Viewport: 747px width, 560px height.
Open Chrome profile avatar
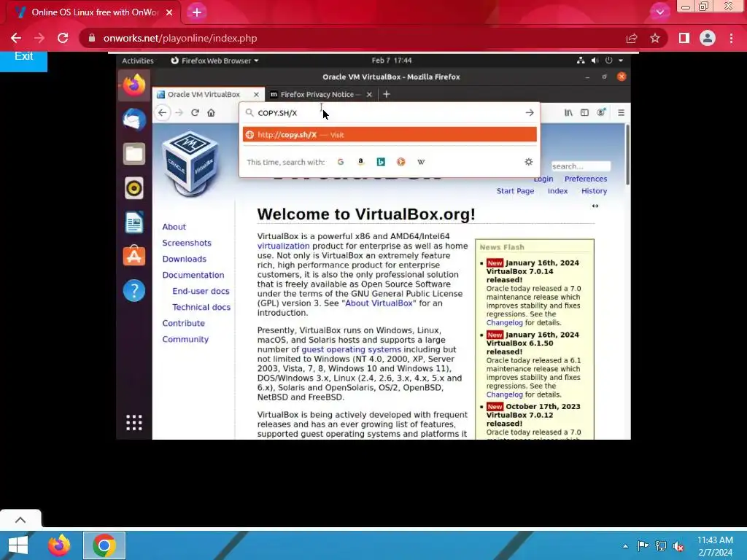click(708, 38)
